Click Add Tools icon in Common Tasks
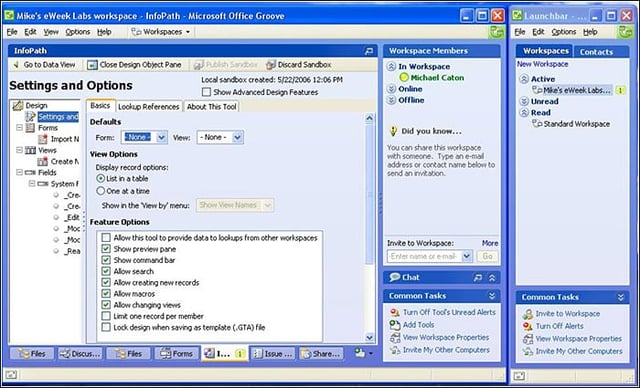Screen dimensions: 640x388 pos(395,325)
